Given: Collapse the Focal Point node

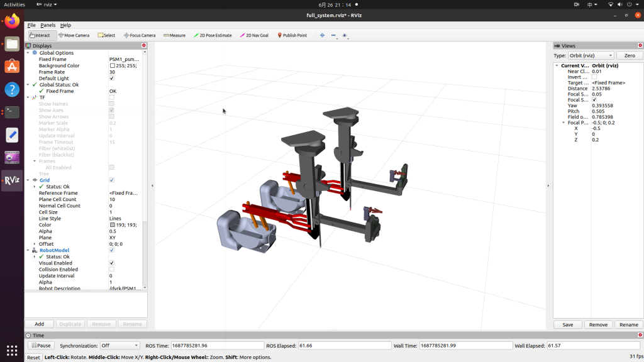Looking at the screenshot, I should pos(563,123).
